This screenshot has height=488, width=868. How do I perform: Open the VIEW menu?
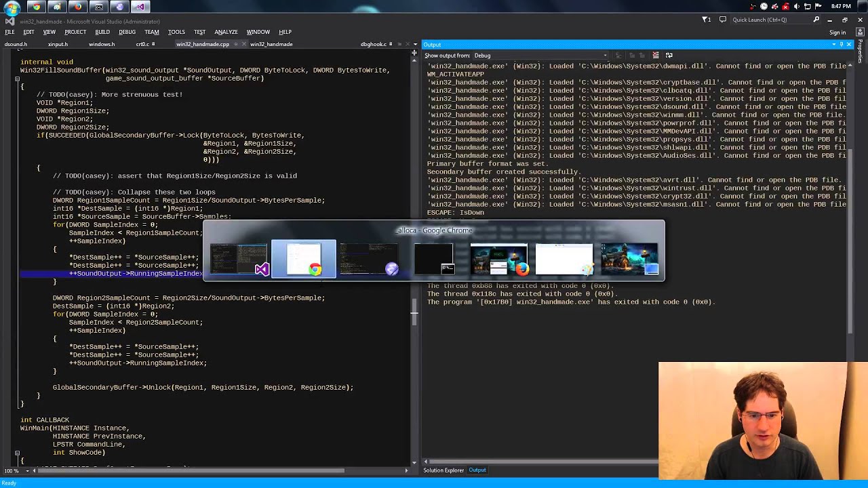point(50,32)
